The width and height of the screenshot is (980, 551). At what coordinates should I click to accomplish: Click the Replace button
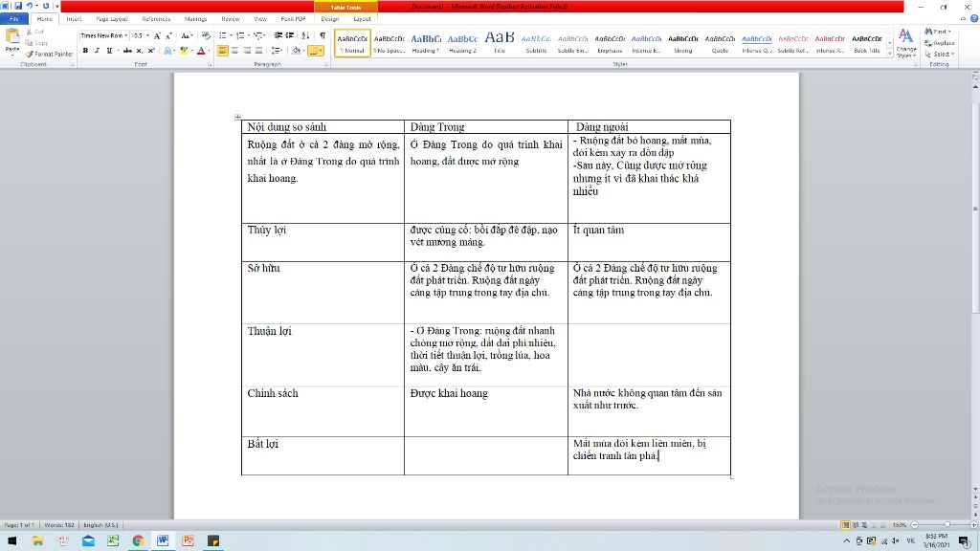pos(943,43)
